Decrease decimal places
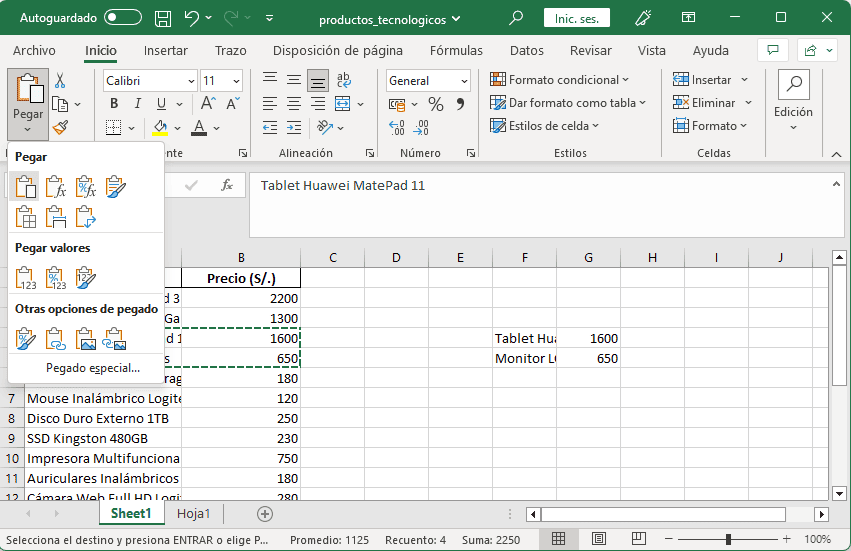 click(x=421, y=128)
